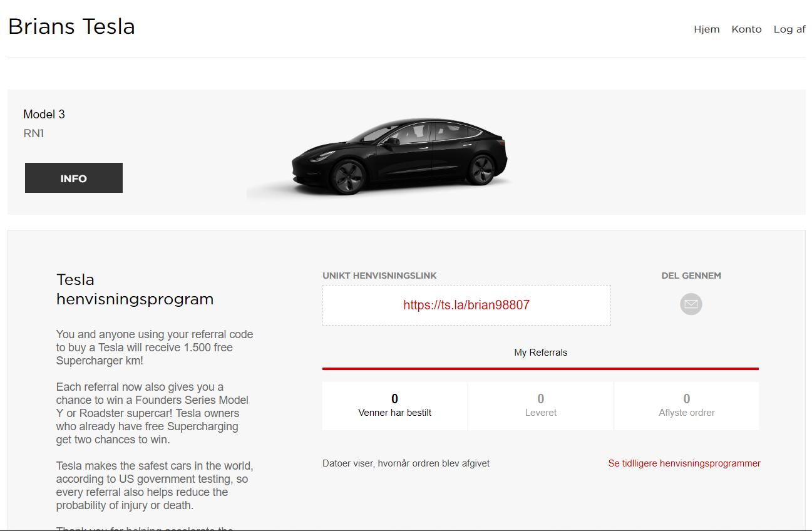Click the email share icon

tap(691, 304)
